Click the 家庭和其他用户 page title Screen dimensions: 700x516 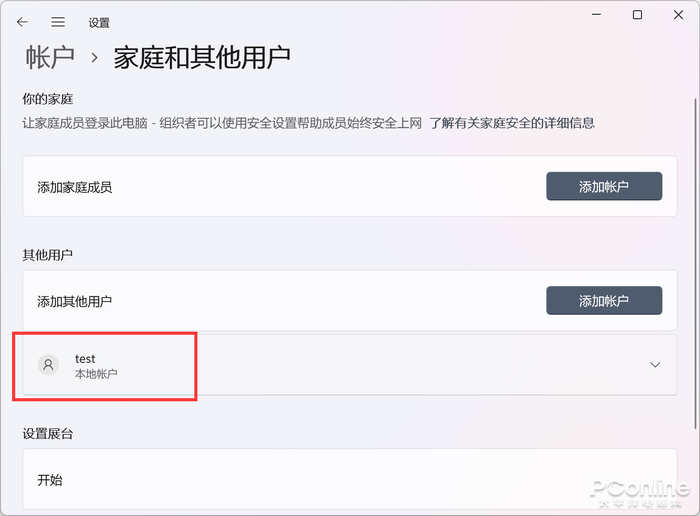202,57
